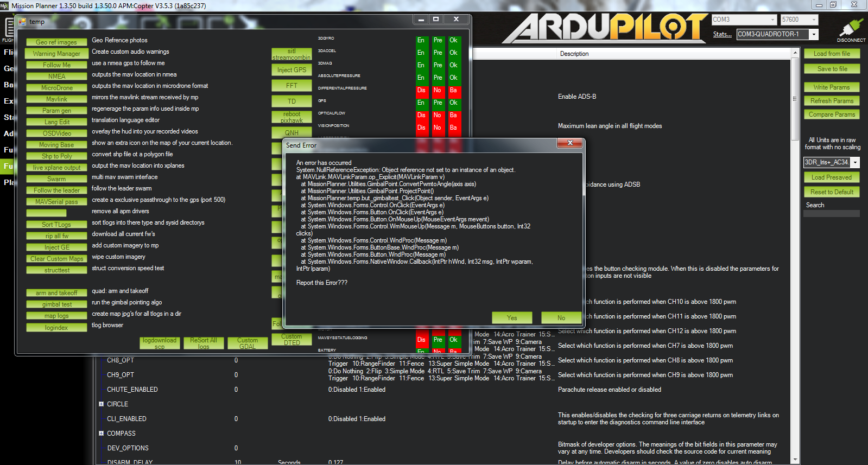Click the Compare Params button
The image size is (868, 465).
tap(832, 114)
